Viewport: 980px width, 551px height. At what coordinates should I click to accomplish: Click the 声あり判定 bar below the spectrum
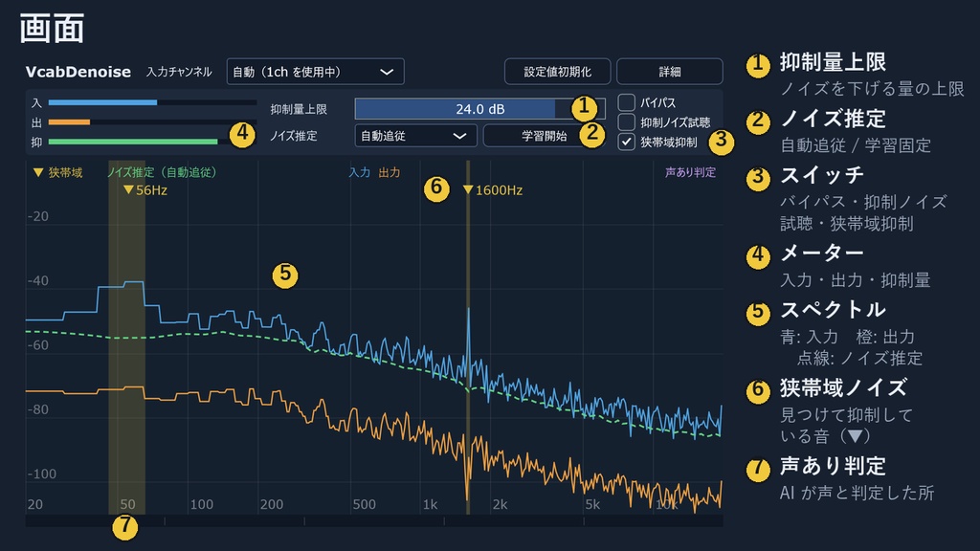pyautogui.click(x=374, y=521)
